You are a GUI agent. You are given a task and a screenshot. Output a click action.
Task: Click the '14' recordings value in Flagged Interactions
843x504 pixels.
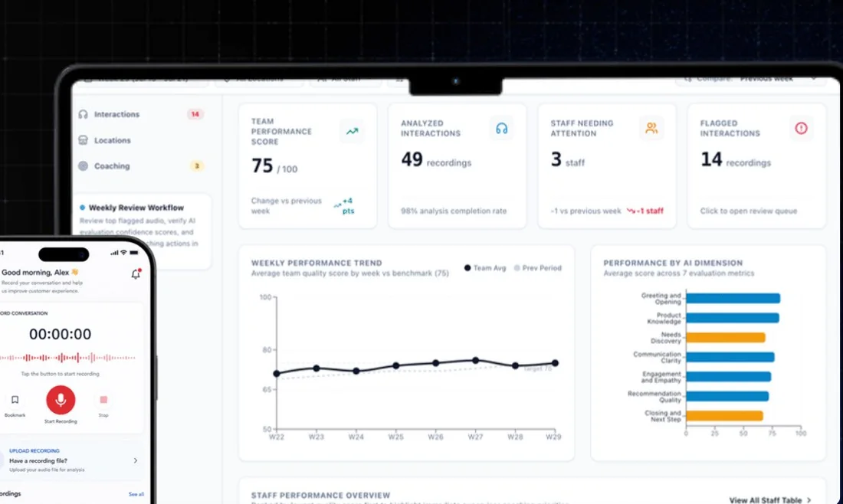point(711,159)
